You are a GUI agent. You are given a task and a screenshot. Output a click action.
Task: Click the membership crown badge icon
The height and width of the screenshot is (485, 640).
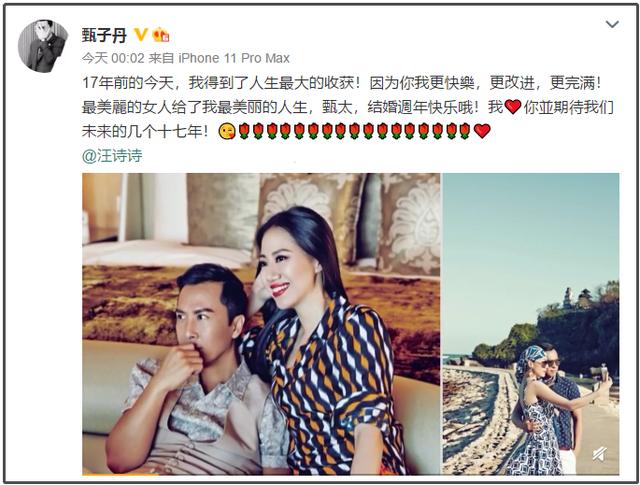point(161,35)
